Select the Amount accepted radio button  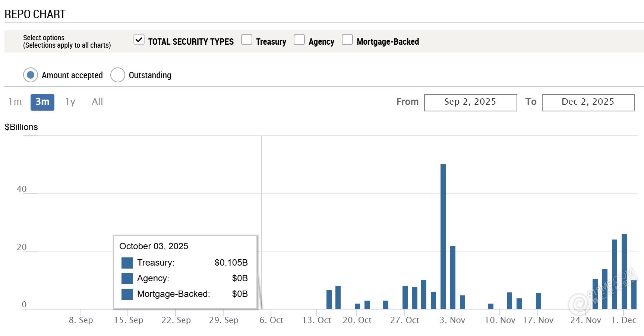click(31, 75)
